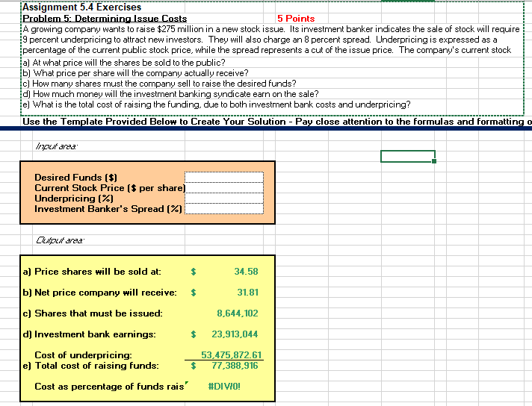The width and height of the screenshot is (532, 406).
Task: Click the selected empty cell with green border
Action: click(x=408, y=156)
